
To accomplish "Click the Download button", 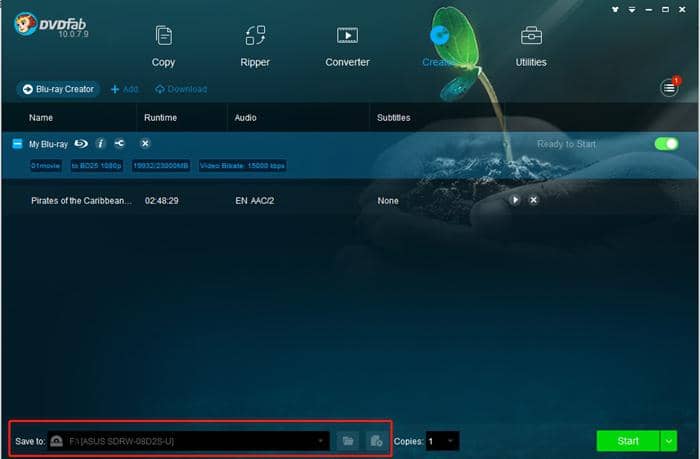I will [181, 89].
